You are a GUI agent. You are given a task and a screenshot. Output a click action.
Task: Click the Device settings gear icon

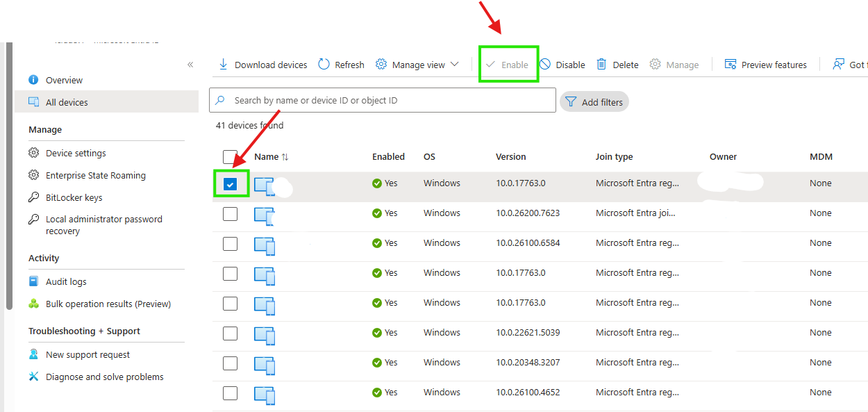[33, 153]
